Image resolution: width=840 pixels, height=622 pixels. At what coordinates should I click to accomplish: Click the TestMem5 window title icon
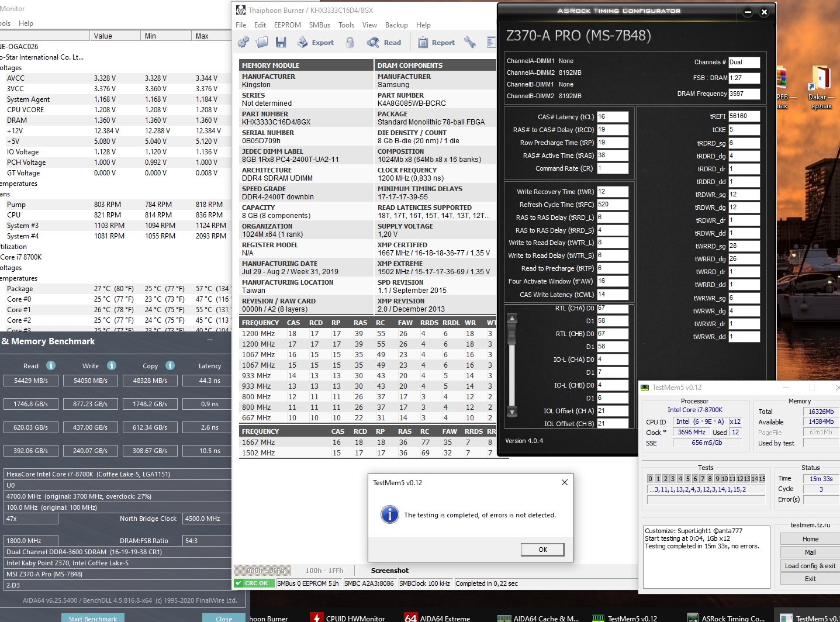pos(645,388)
